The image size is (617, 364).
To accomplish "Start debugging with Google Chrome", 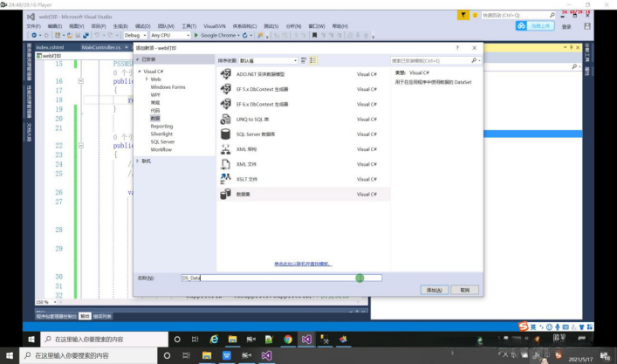I will (x=215, y=35).
